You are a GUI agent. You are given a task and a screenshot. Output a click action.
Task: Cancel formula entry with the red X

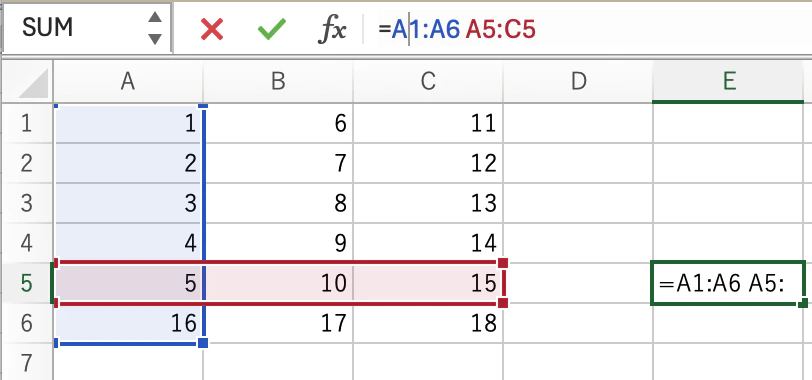point(212,28)
